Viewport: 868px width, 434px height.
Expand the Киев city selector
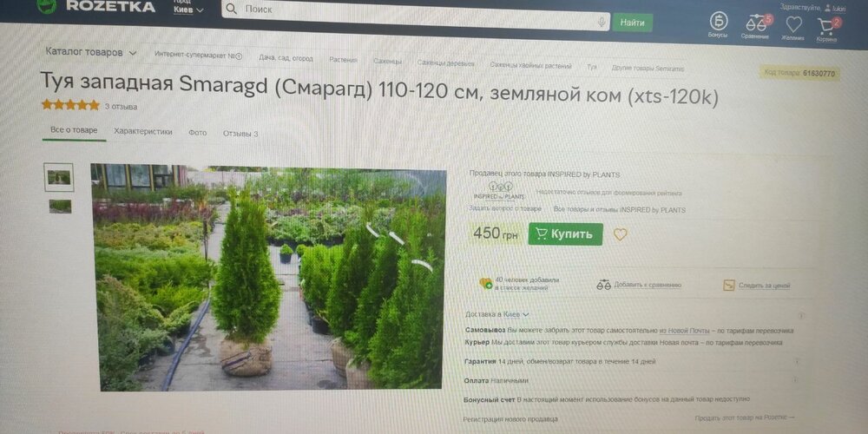[188, 10]
